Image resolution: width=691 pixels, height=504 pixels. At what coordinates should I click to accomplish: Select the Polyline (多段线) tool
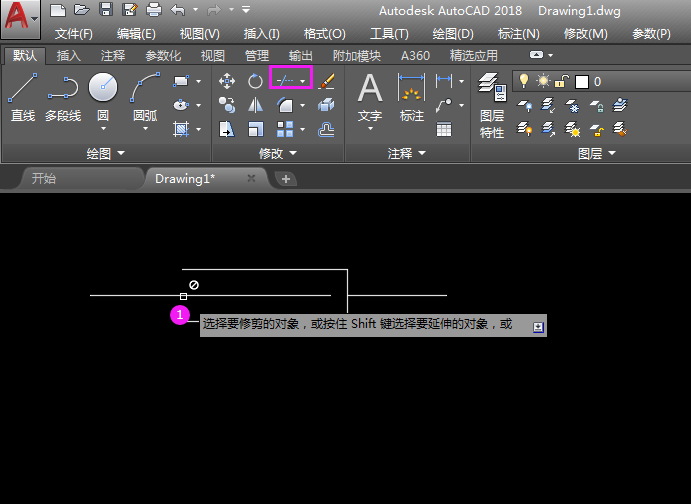click(63, 97)
